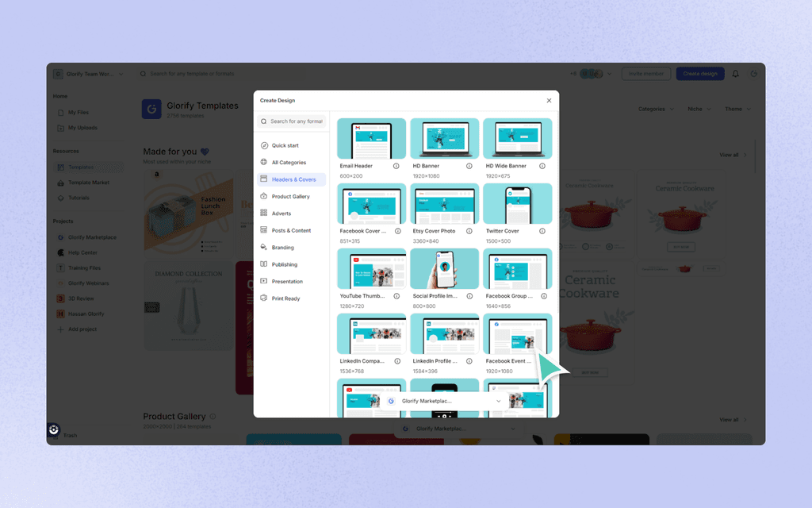The height and width of the screenshot is (508, 812).
Task: Click the Publishing book icon
Action: 265,264
